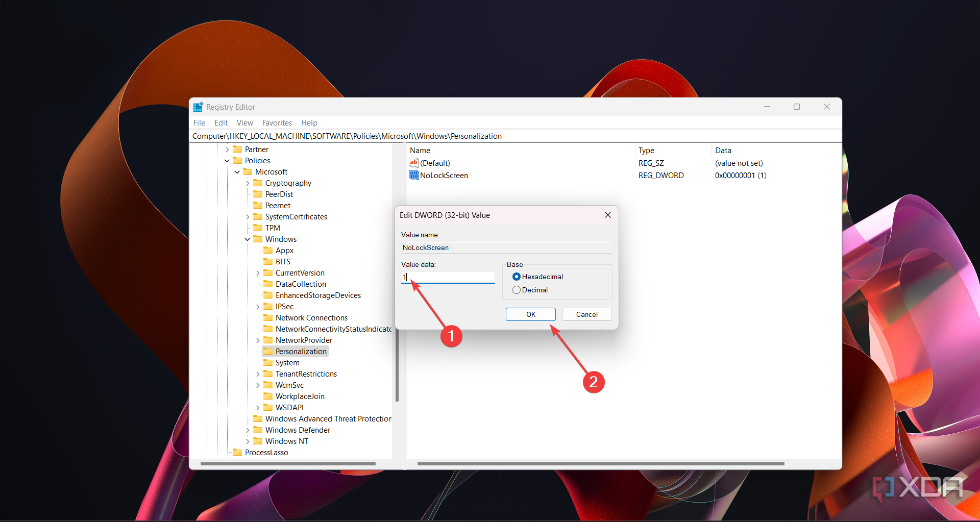Open the File menu

click(x=199, y=123)
